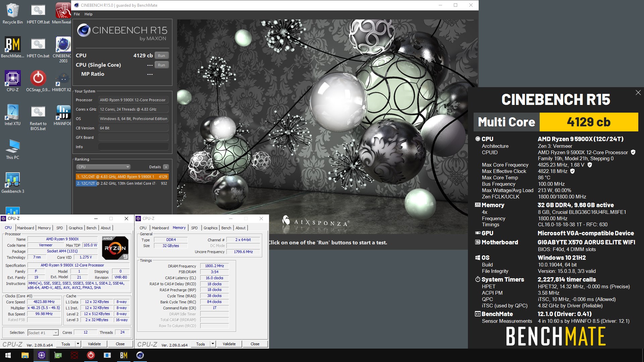This screenshot has height=362, width=644.
Task: Click the Windows Start button
Action: click(8, 355)
